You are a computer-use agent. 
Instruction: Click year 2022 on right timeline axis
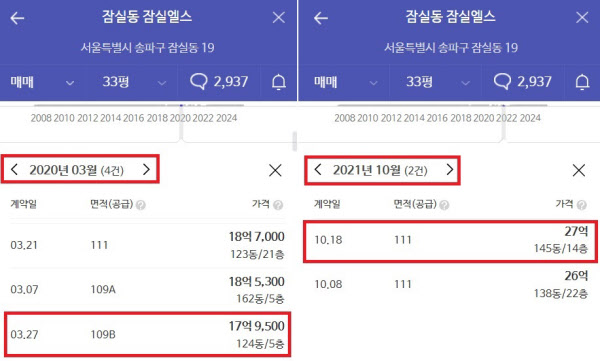(x=507, y=118)
